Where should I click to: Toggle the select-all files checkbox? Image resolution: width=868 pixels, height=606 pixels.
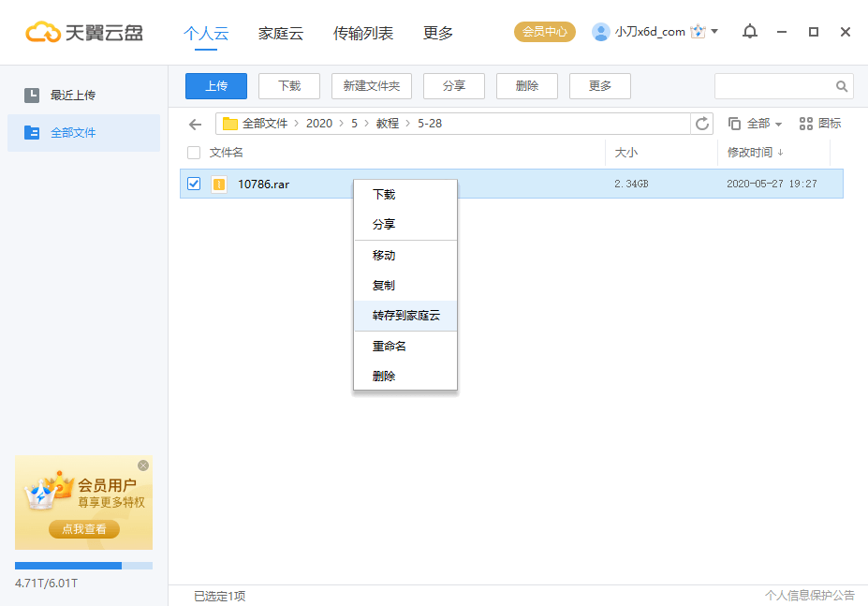[x=194, y=153]
